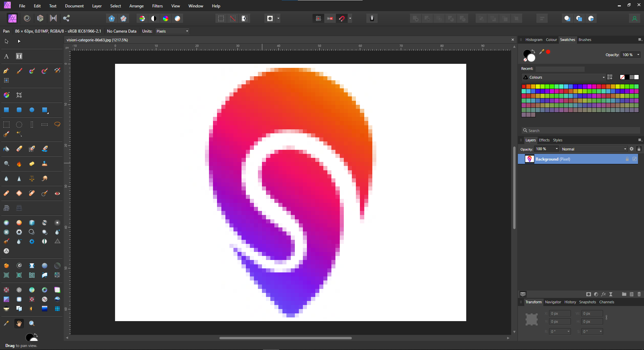Select the Smudge finger tool
The width and height of the screenshot is (644, 350).
tap(45, 178)
